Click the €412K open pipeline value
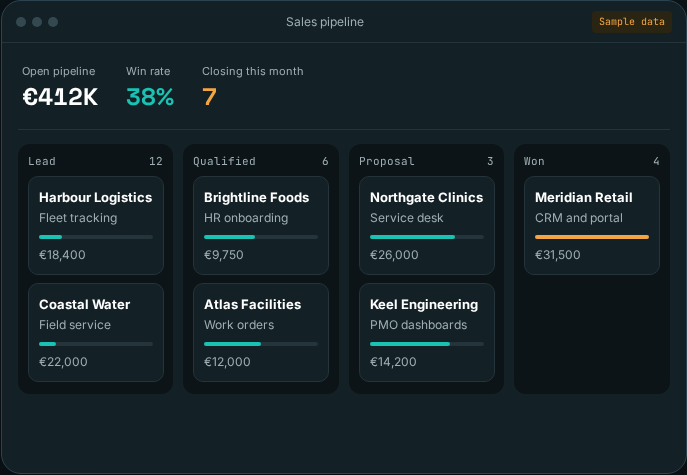The width and height of the screenshot is (687, 475). coord(60,97)
